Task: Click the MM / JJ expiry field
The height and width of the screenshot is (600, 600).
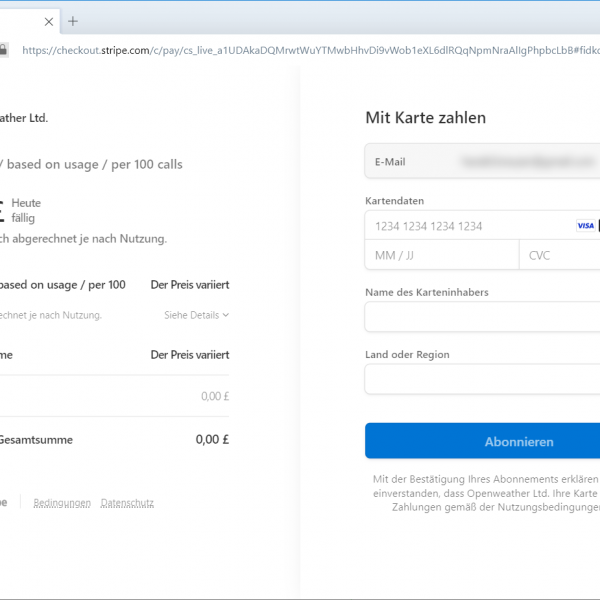Action: pos(441,255)
